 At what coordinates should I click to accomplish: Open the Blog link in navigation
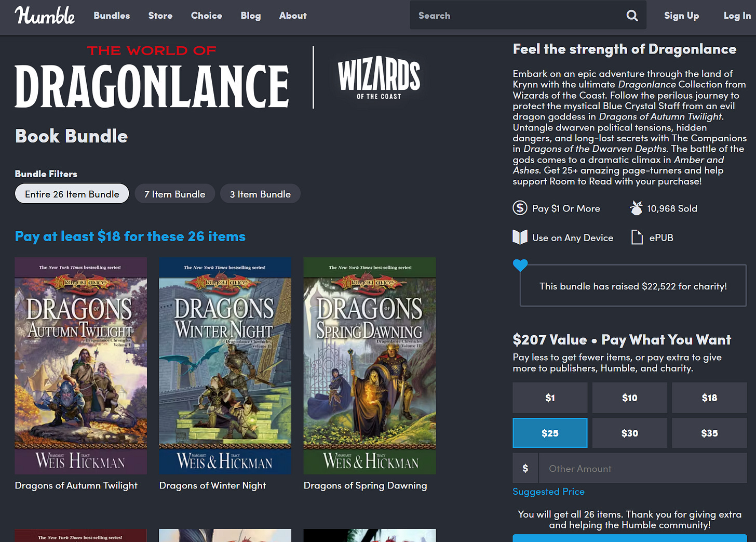(x=251, y=16)
